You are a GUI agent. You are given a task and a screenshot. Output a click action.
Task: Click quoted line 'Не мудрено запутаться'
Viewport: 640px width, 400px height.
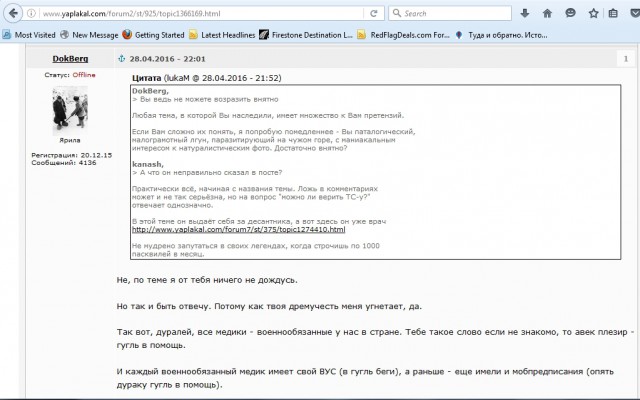[256, 250]
